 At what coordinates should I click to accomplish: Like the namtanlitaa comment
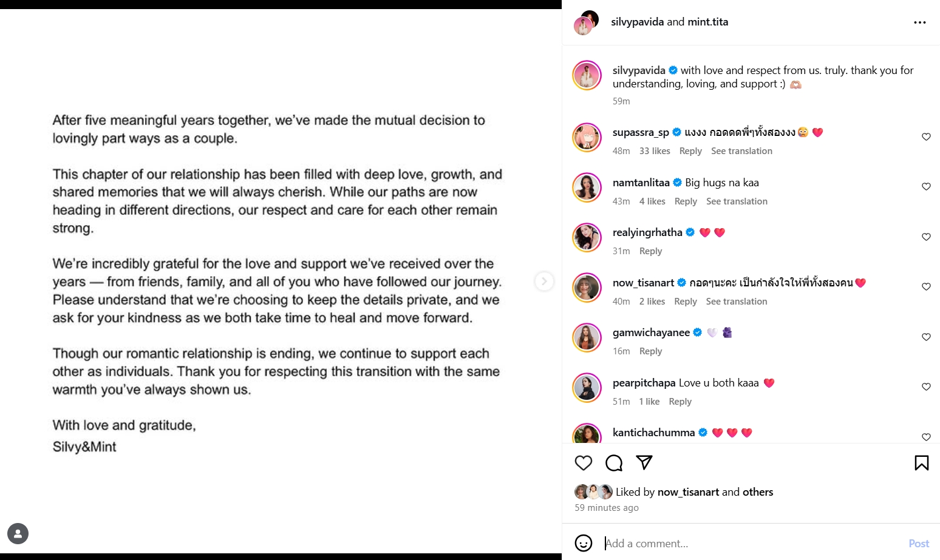click(926, 187)
